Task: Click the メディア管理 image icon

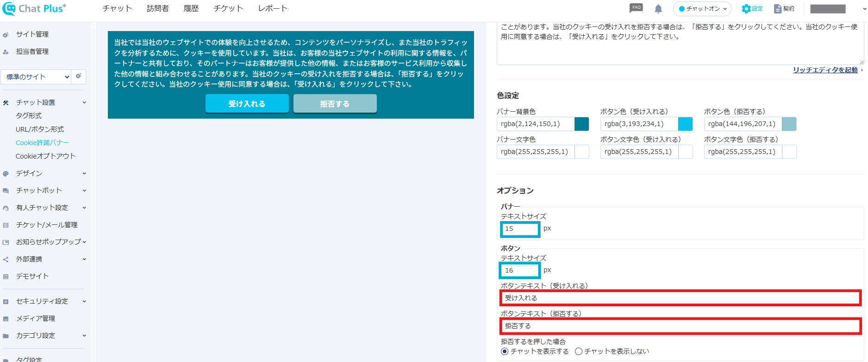Action: 6,319
